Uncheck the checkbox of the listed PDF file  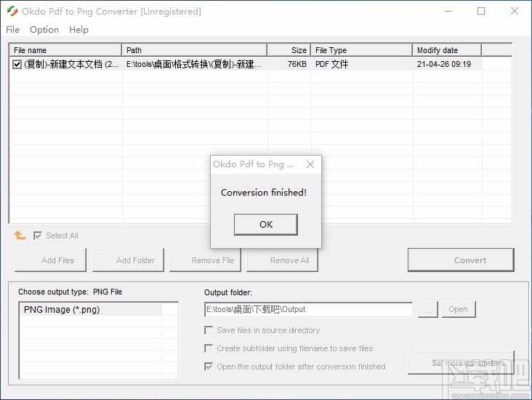(x=17, y=64)
